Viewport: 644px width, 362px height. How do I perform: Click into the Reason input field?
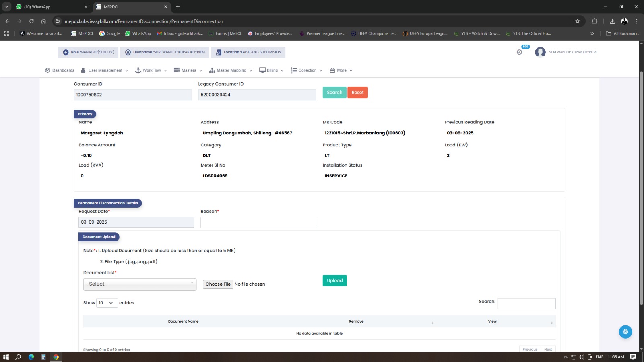tap(258, 222)
